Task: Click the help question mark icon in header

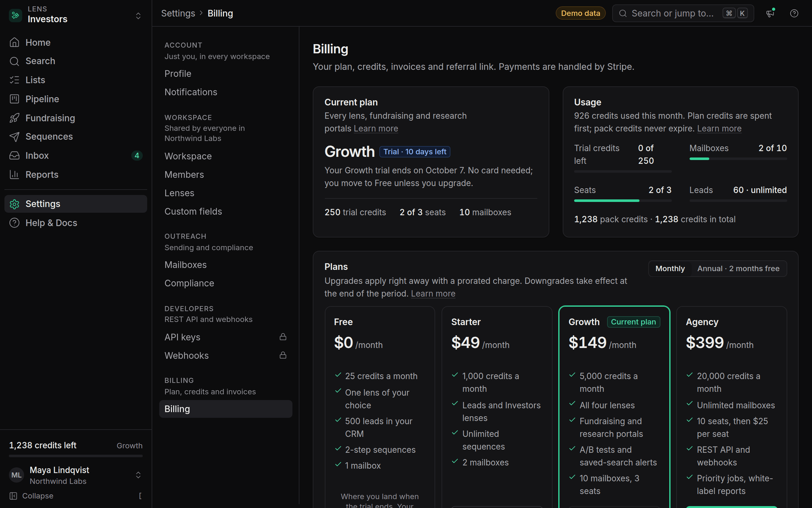Action: point(794,13)
